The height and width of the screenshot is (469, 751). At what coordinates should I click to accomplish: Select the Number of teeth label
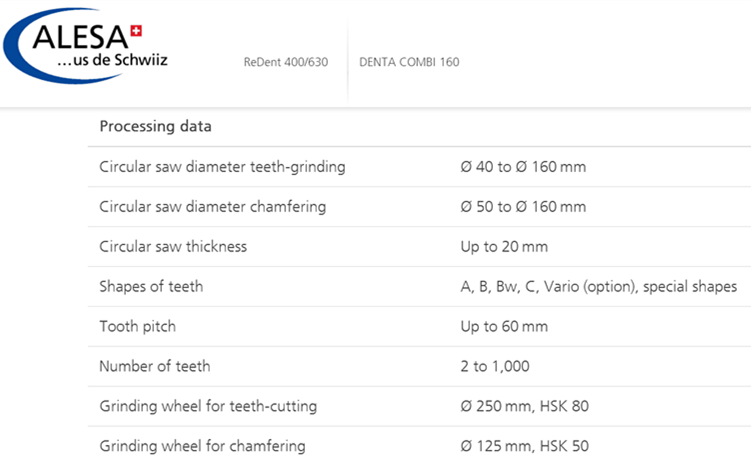155,366
